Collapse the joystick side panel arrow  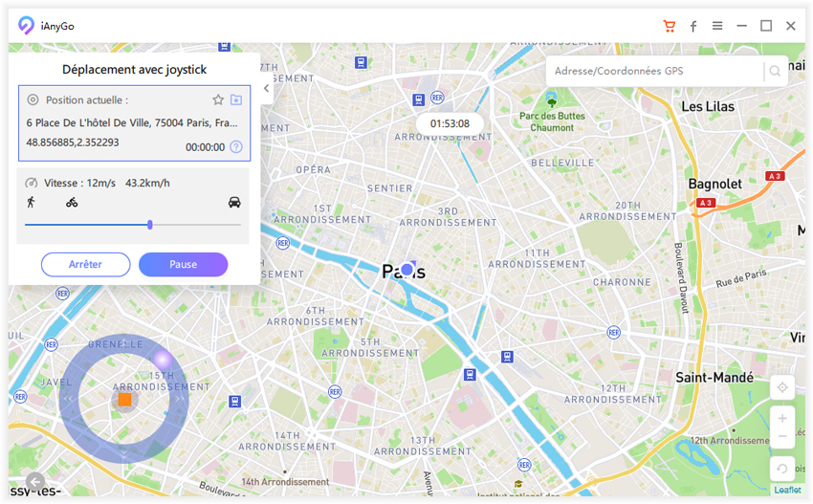coord(267,88)
